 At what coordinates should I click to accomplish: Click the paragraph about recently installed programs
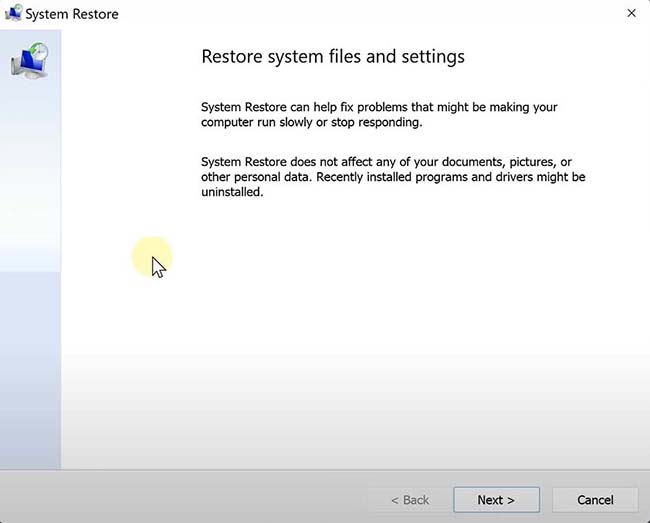point(393,177)
